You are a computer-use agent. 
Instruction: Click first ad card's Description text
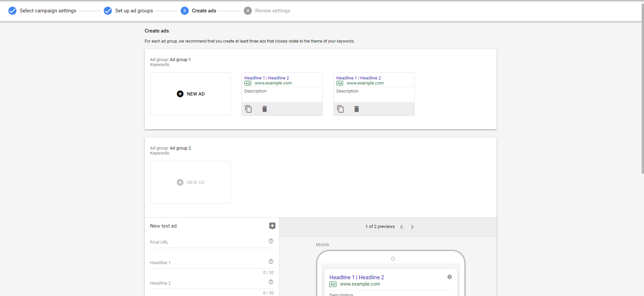click(x=256, y=91)
